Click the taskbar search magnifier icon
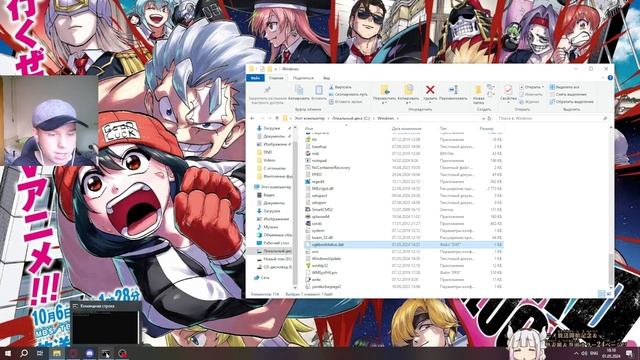 click(24, 353)
